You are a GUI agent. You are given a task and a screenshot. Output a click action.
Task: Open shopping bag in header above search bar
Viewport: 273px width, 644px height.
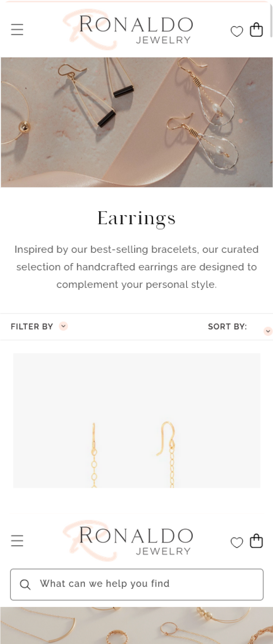[256, 541]
